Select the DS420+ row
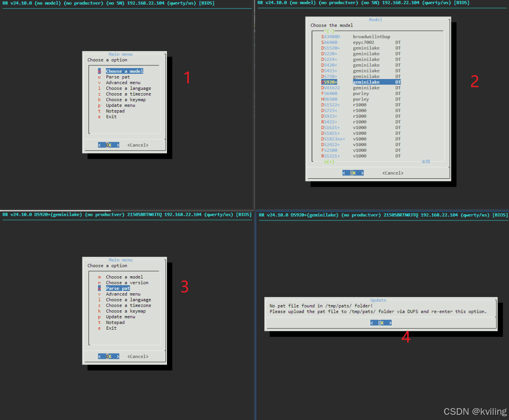 (x=360, y=65)
